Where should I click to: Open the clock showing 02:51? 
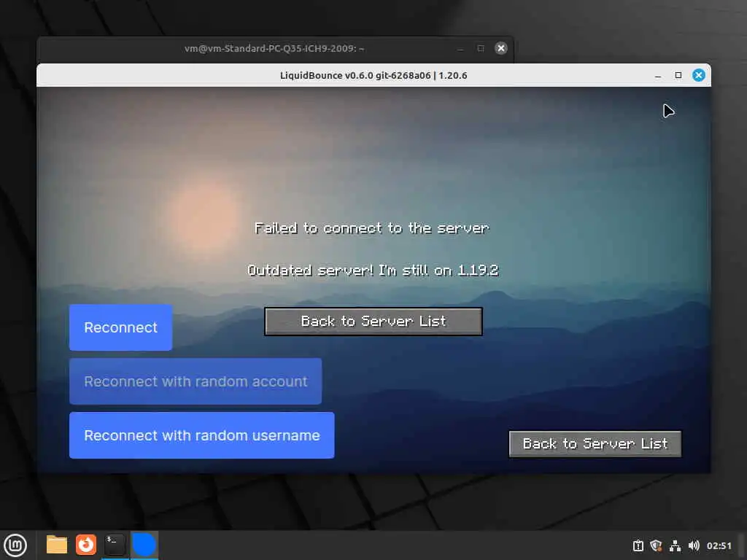[x=719, y=545]
